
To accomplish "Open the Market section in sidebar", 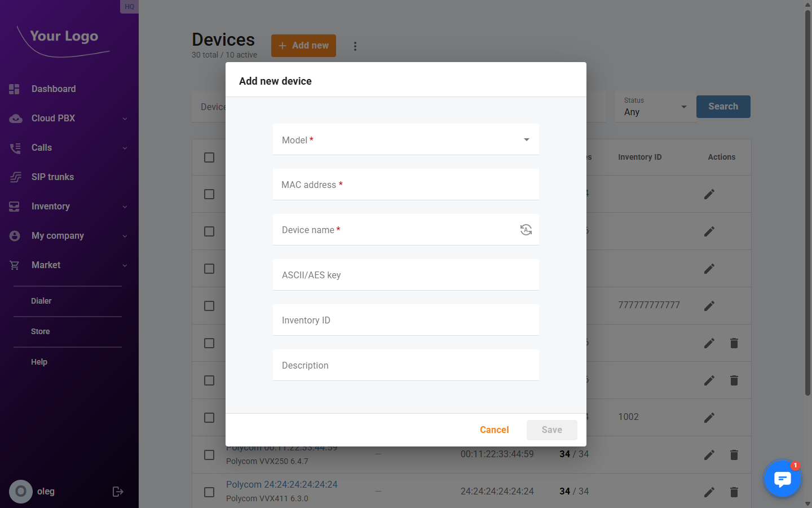I will (46, 265).
